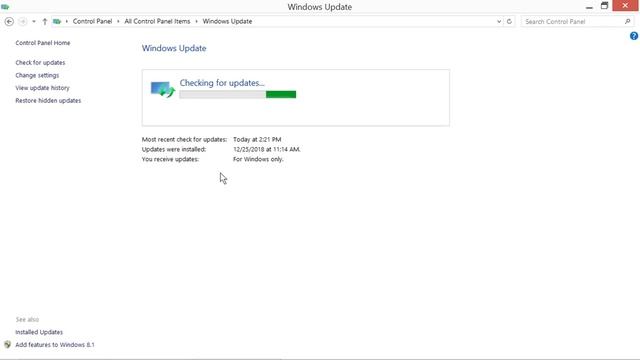Click the Windows Update page heading
The height and width of the screenshot is (360, 640).
click(x=174, y=48)
